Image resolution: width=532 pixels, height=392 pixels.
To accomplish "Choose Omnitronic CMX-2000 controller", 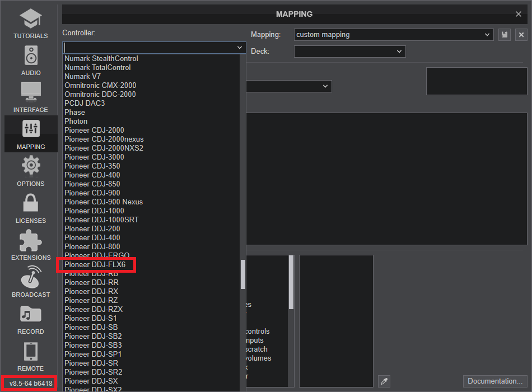I will [x=100, y=86].
